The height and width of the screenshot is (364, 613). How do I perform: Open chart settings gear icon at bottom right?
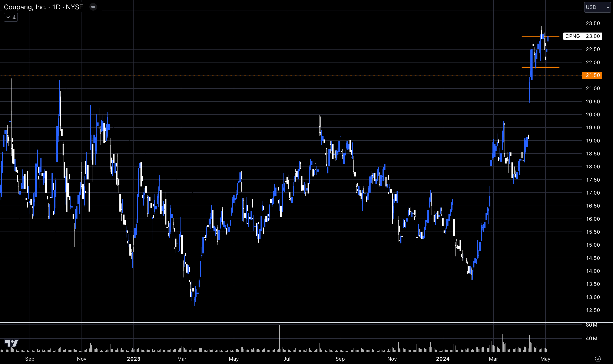598,359
